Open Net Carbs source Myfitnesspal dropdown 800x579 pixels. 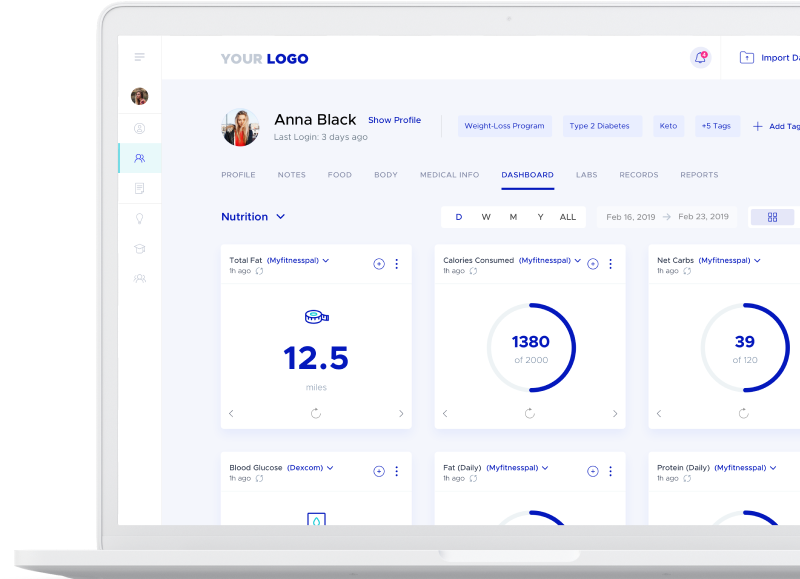click(x=730, y=260)
